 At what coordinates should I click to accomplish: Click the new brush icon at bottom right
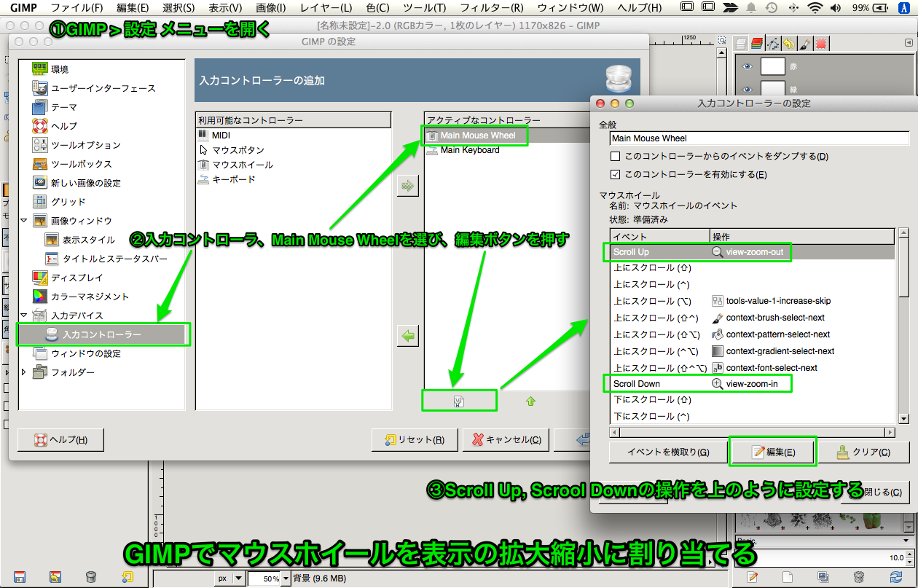788,577
